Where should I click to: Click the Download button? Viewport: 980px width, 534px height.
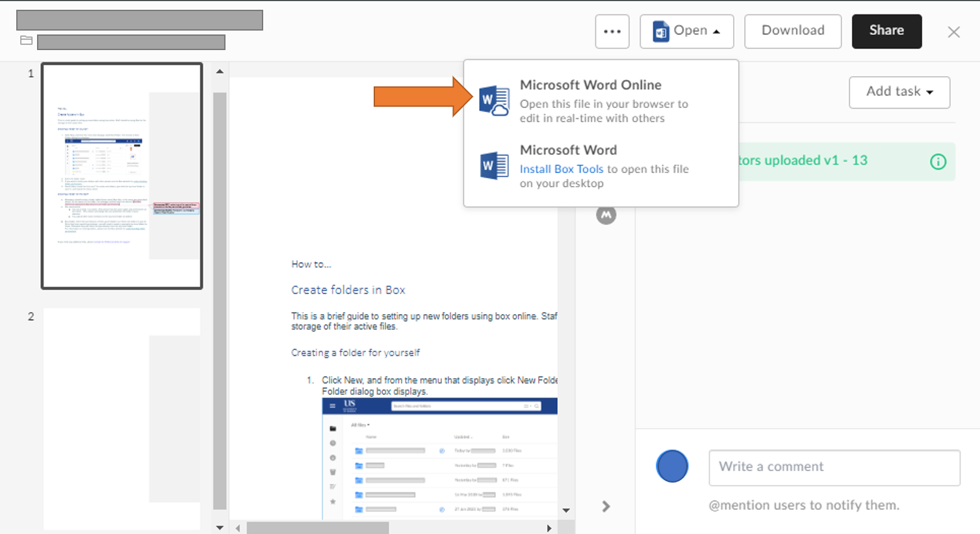(x=793, y=31)
